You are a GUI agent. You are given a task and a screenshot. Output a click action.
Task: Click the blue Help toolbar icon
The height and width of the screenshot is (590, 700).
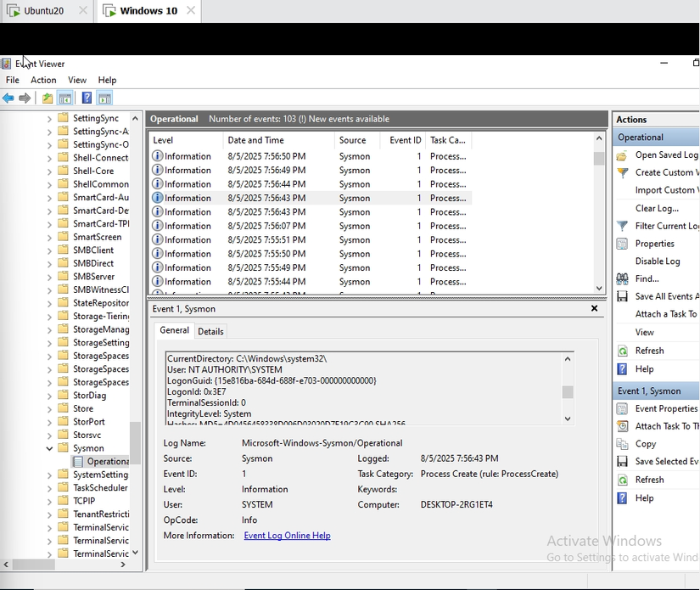[87, 98]
